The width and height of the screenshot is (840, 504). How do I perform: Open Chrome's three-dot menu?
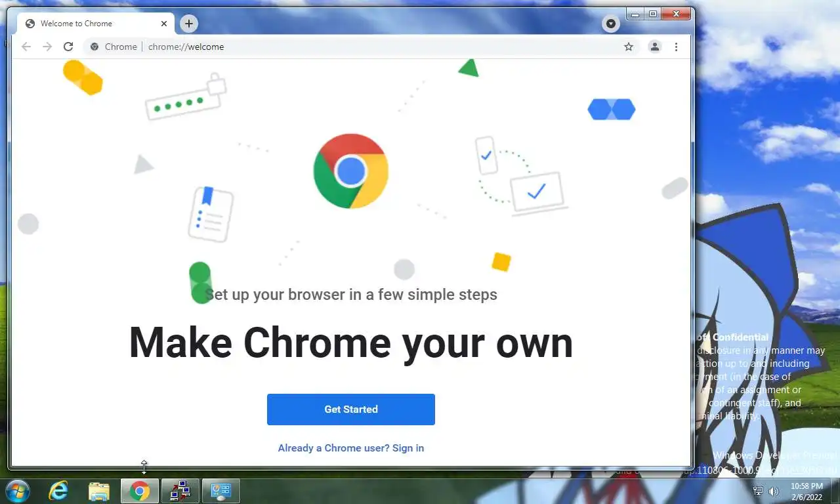(x=676, y=47)
